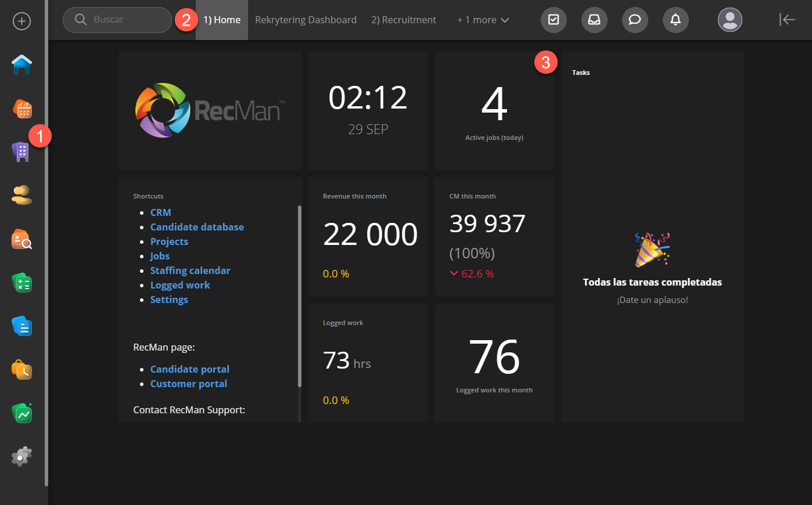Open the user profile avatar menu

tap(730, 20)
